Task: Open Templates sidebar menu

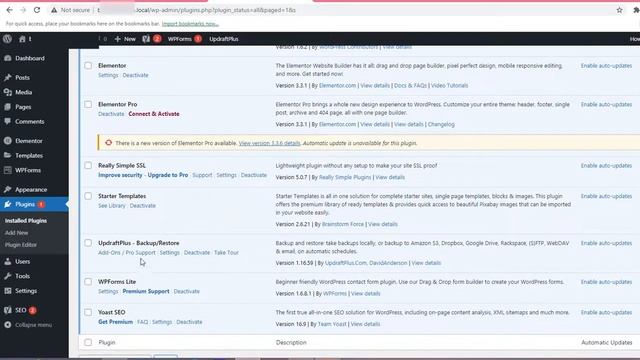Action: 29,156
